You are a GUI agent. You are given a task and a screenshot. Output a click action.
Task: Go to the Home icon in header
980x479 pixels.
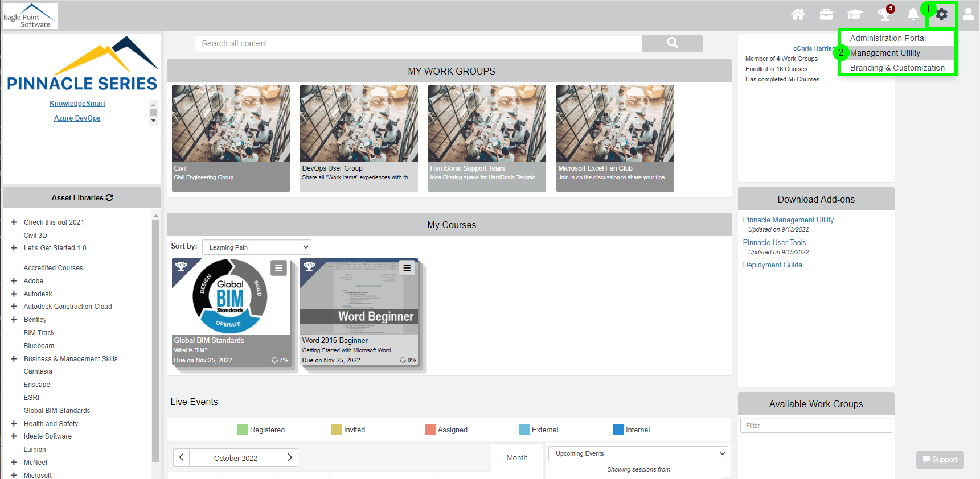tap(798, 14)
